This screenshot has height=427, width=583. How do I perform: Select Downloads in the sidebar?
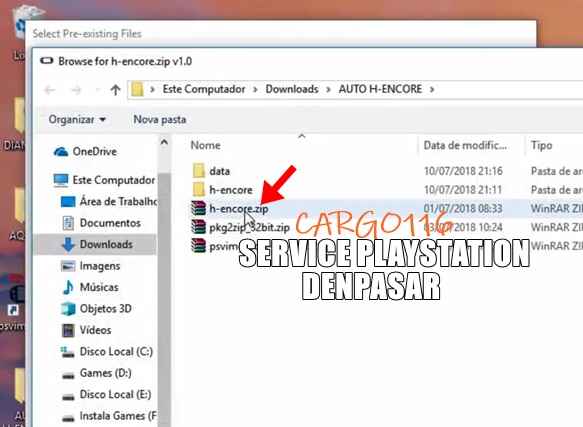[106, 244]
